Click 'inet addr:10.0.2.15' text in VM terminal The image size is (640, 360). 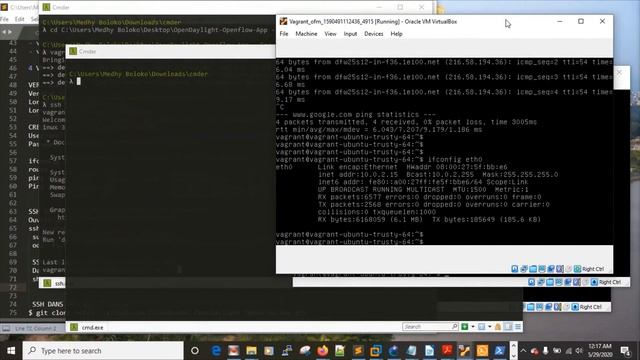tap(358, 175)
